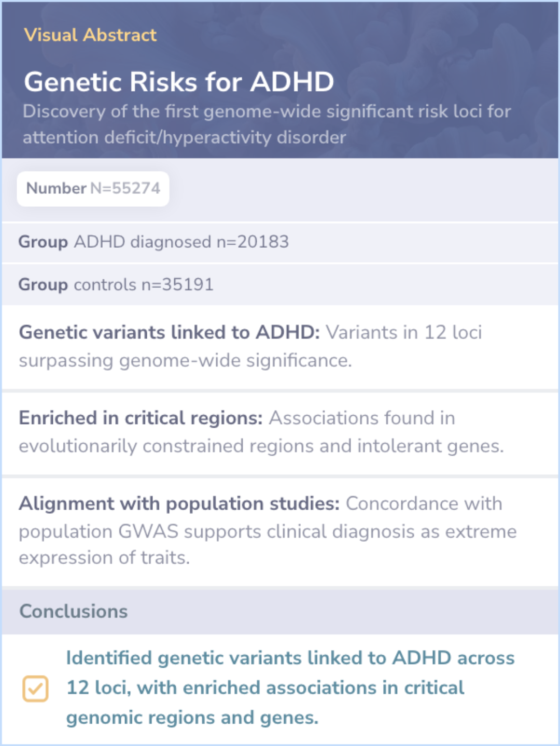Click the first bold 'Group' label
The width and height of the screenshot is (560, 746).
(x=43, y=242)
